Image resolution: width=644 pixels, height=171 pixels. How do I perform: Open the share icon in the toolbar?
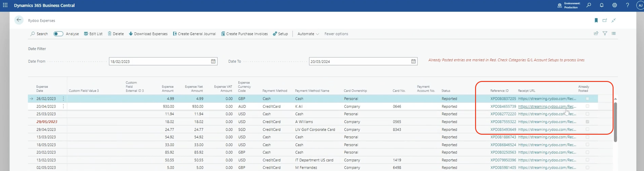(x=596, y=33)
